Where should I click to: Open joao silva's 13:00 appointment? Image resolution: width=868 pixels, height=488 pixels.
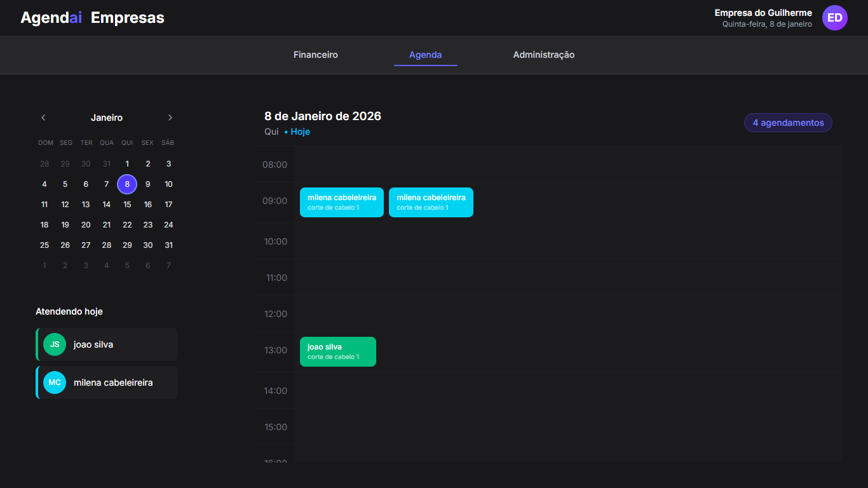pos(337,351)
